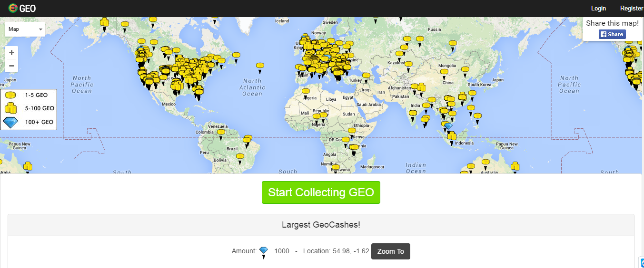Select the coin marker near Newfoundland
This screenshot has width=644, height=268.
pos(236,57)
